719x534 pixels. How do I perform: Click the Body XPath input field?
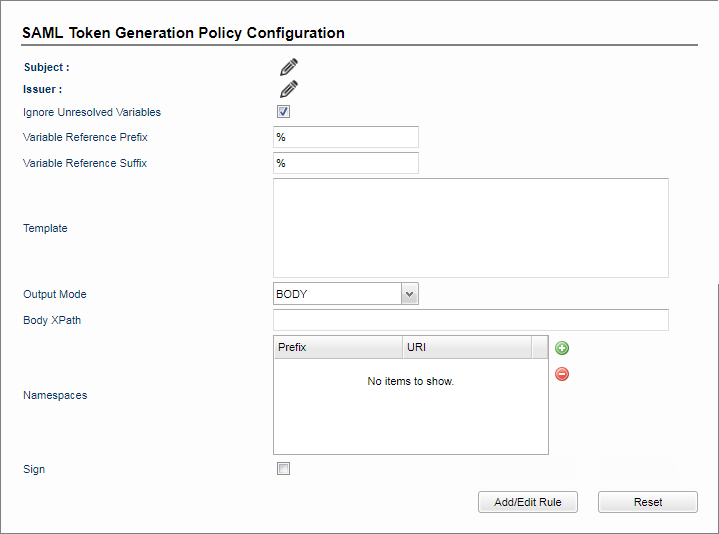point(471,320)
